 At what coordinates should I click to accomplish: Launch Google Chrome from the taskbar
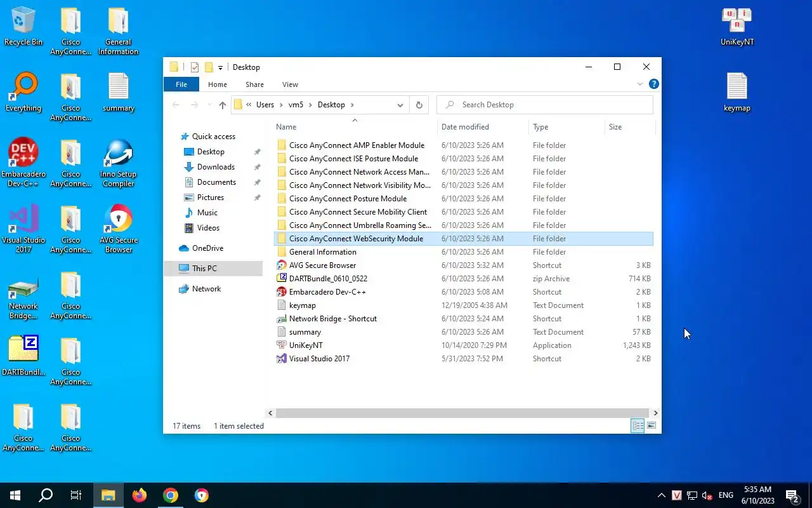point(171,495)
